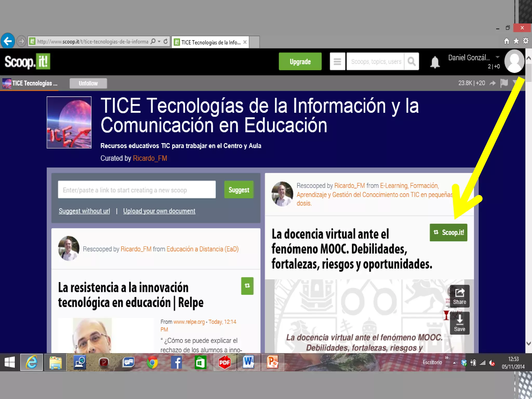Click the Save icon on the article
This screenshot has width=532, height=399.
[460, 323]
